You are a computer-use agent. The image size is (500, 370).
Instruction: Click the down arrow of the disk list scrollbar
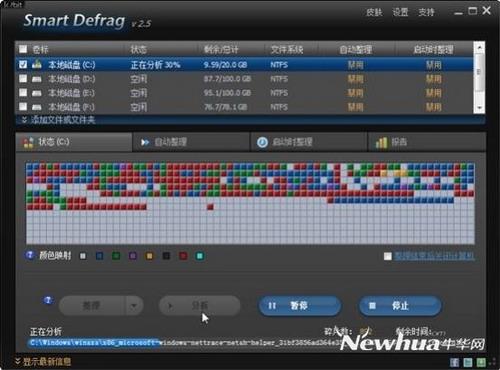[x=479, y=108]
